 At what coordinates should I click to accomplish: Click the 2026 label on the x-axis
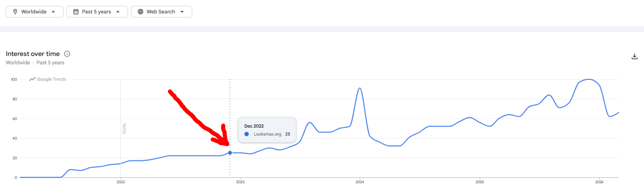tap(599, 182)
